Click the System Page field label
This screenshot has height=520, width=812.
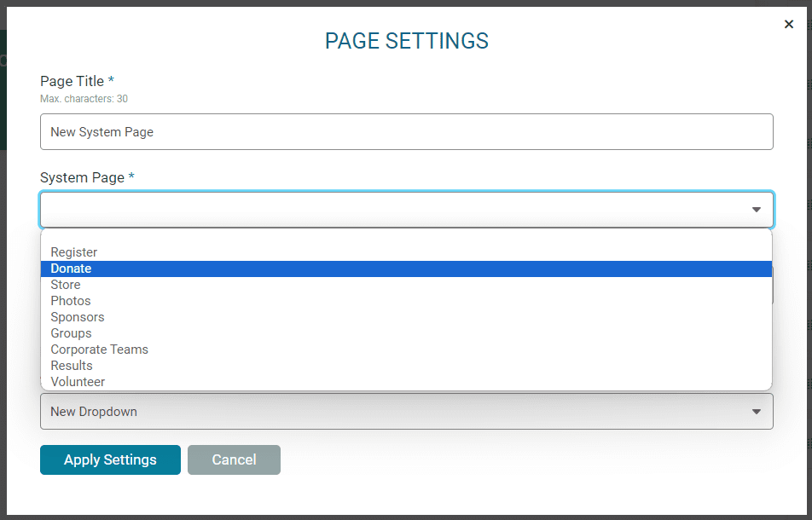(x=83, y=177)
